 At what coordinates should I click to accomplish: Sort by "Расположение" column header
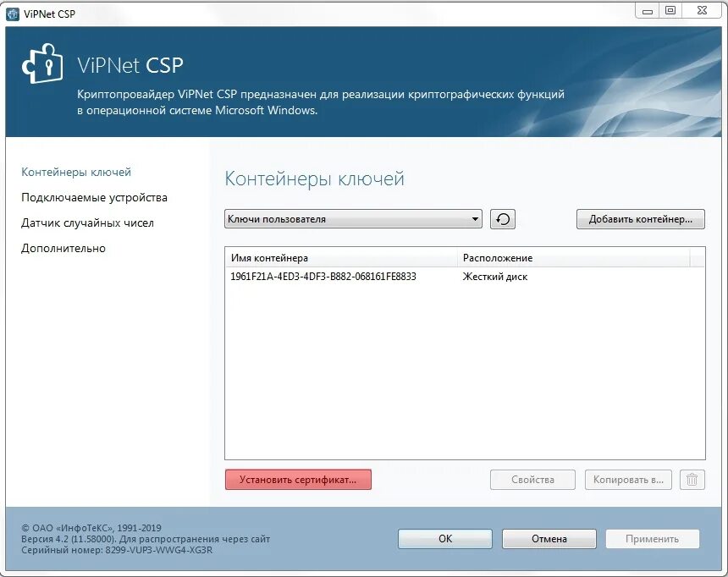[x=574, y=258]
